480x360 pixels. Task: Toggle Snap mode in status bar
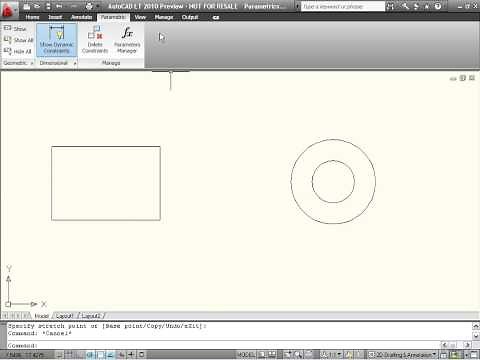tap(59, 354)
